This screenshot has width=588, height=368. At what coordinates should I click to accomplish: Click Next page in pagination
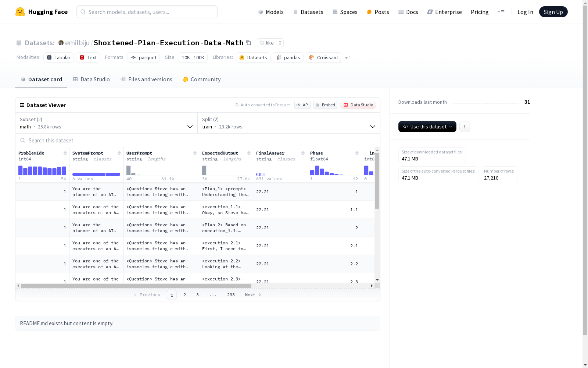(253, 295)
